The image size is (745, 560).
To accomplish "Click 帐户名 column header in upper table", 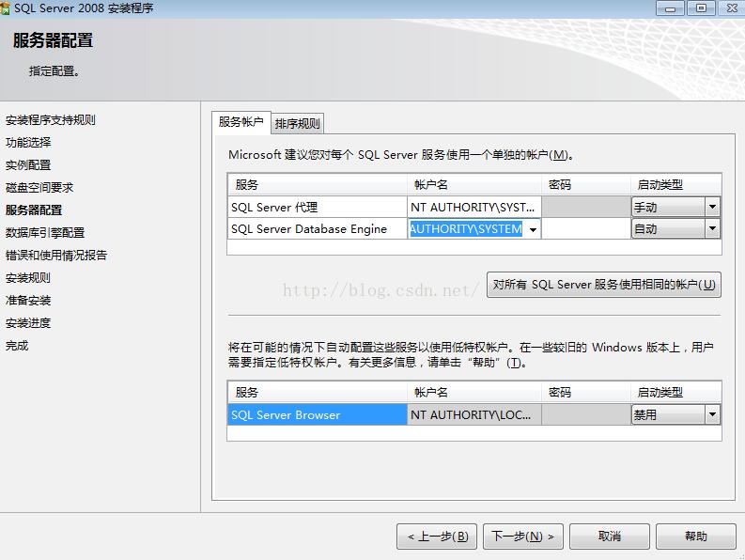I will click(x=474, y=185).
